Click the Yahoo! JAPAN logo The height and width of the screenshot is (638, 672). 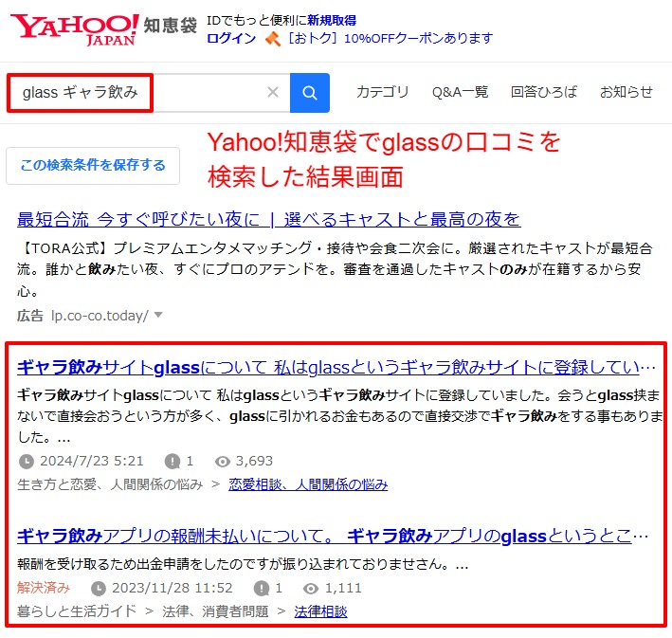click(x=75, y=29)
